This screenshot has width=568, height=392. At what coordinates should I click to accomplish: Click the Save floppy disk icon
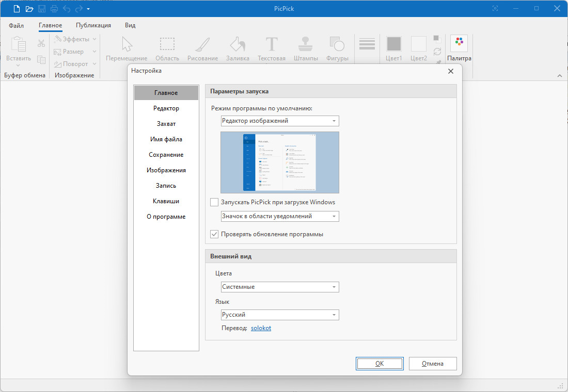point(42,9)
